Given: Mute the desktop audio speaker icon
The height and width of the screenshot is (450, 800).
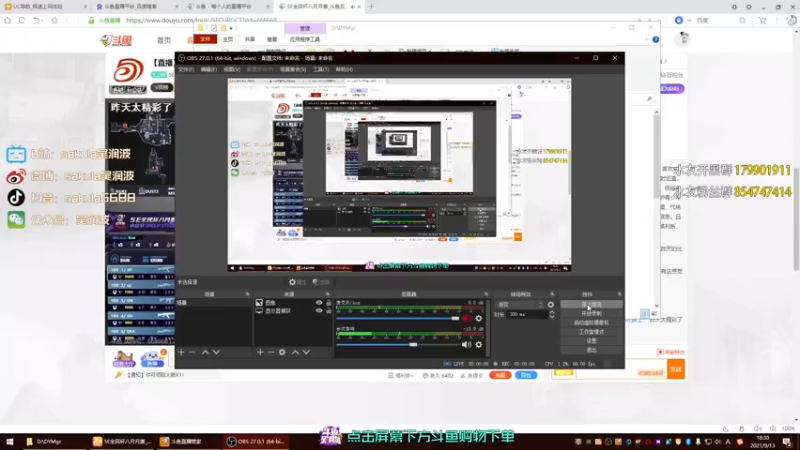Looking at the screenshot, I should [x=466, y=345].
